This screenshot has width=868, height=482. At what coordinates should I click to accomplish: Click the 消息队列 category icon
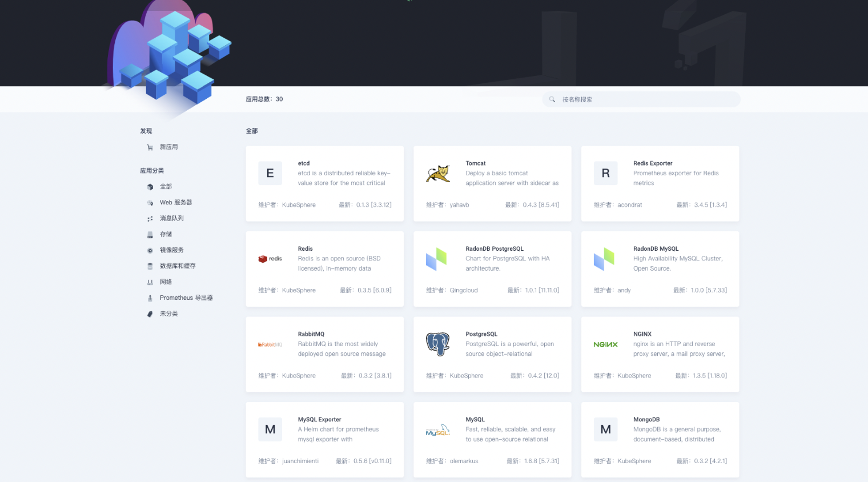coord(150,219)
